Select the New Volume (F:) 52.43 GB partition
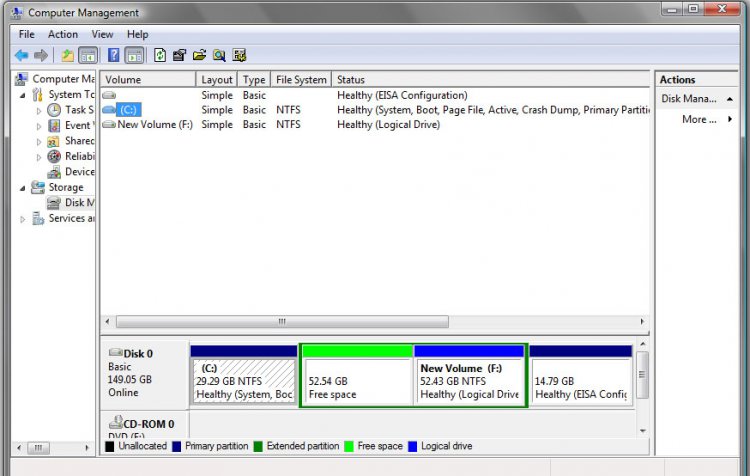 (x=469, y=376)
